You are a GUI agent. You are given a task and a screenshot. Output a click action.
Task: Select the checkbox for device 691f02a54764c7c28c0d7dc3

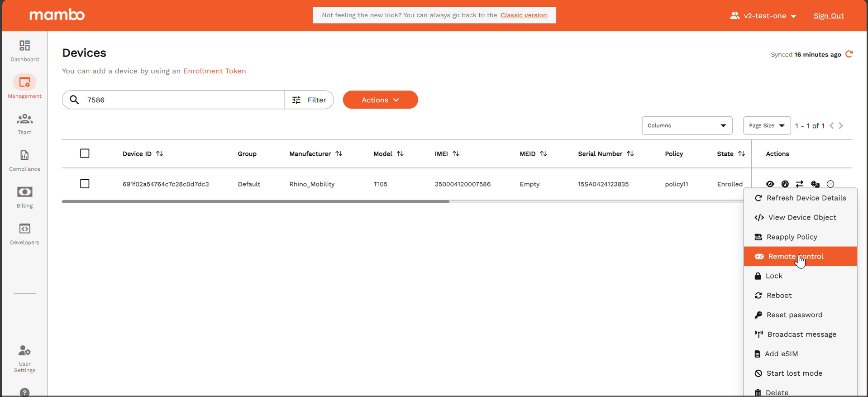coord(85,184)
